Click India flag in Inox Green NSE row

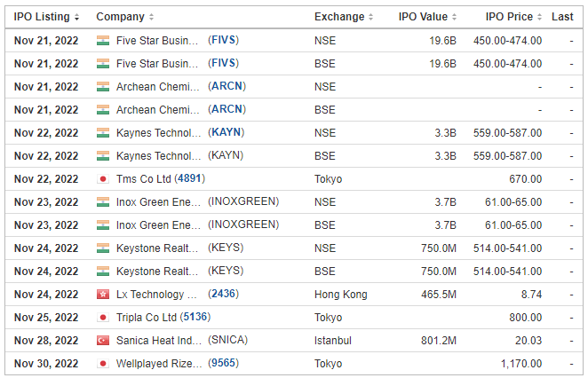tap(103, 202)
